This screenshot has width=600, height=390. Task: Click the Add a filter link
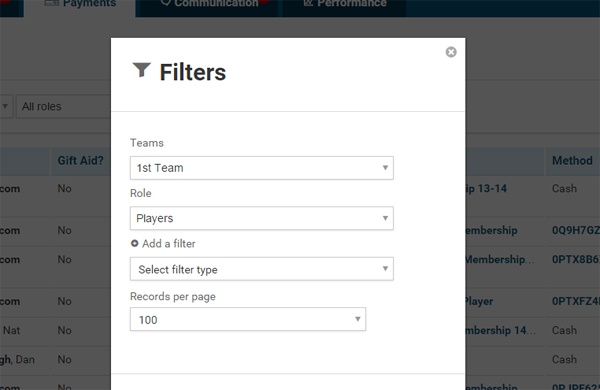point(169,243)
